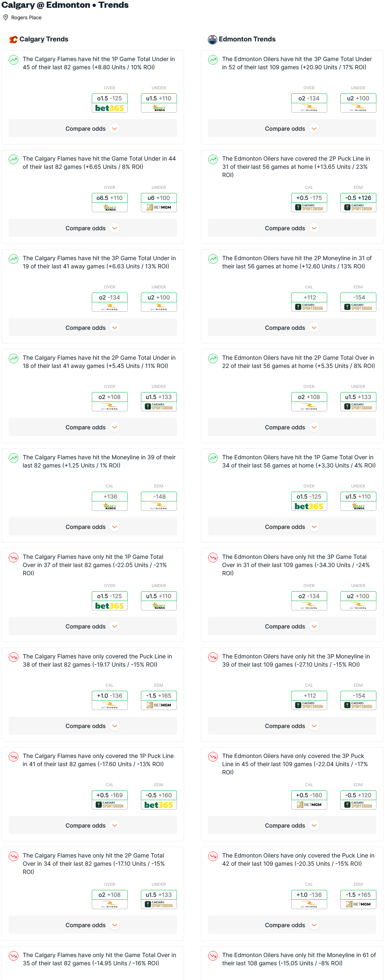
Task: Click green trend icon beside Calgary Moneyline trend
Action: pyautogui.click(x=14, y=458)
